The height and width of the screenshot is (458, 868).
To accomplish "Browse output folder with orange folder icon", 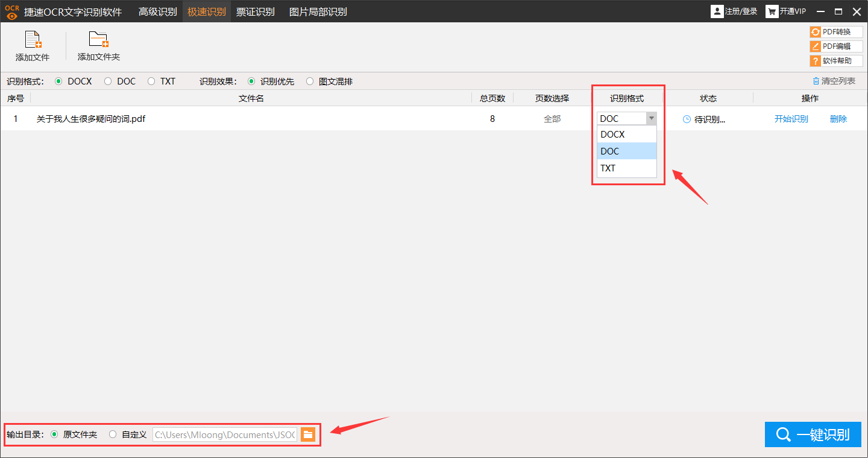I will point(308,434).
